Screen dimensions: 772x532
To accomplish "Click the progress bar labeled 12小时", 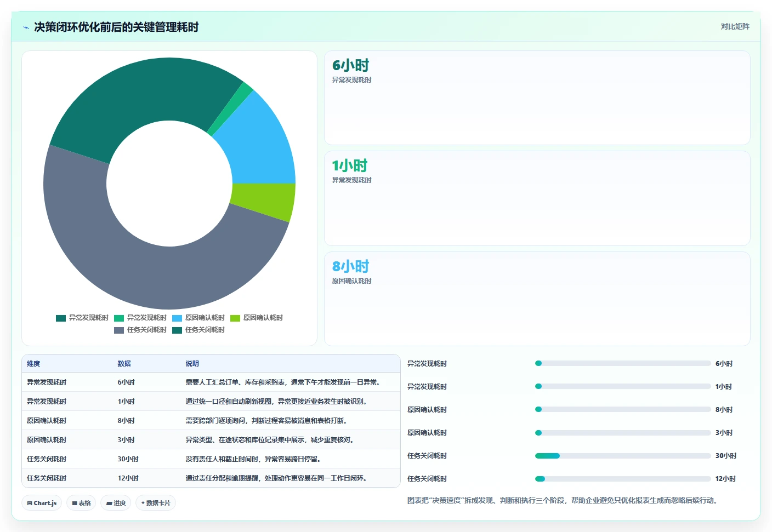I will pyautogui.click(x=623, y=479).
